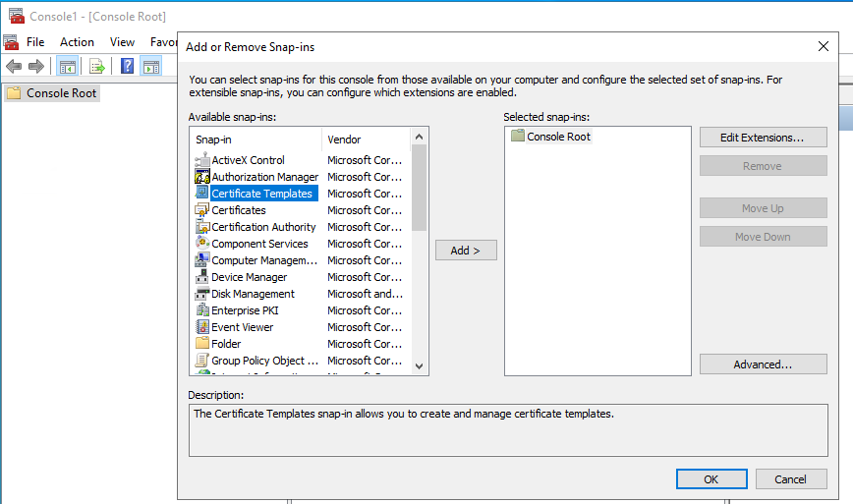The height and width of the screenshot is (504, 853).
Task: Click the snap-in list scroll down arrow
Action: point(420,365)
